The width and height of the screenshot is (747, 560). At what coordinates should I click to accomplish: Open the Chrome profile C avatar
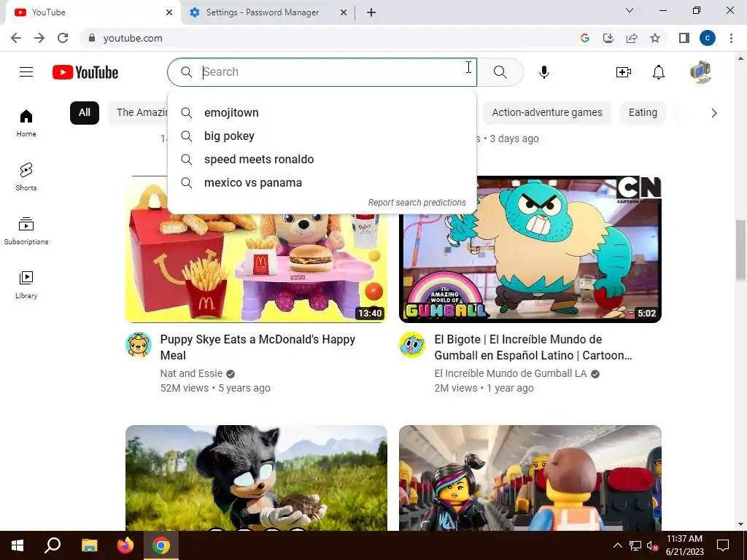708,38
